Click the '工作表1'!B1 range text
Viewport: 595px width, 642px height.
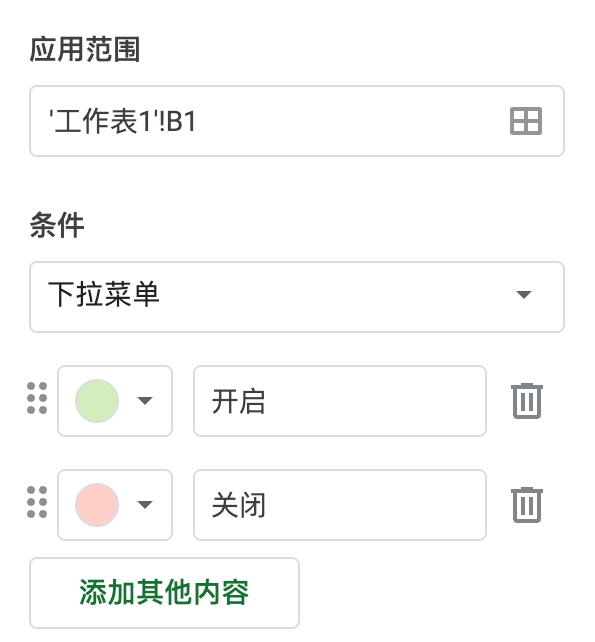pyautogui.click(x=122, y=121)
